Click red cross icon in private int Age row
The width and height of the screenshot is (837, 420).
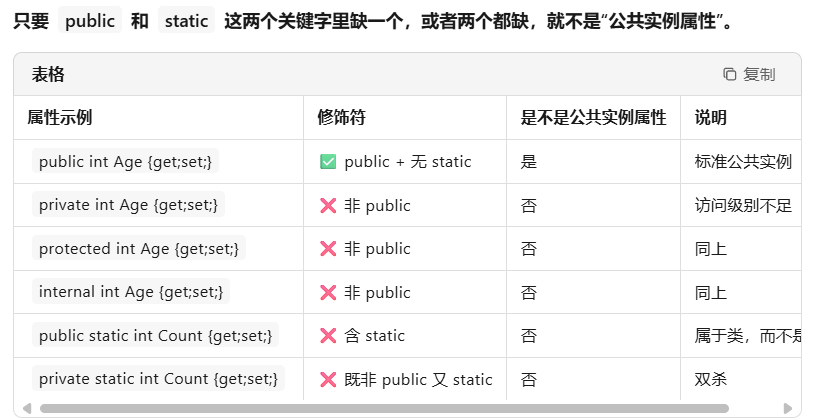tap(328, 205)
